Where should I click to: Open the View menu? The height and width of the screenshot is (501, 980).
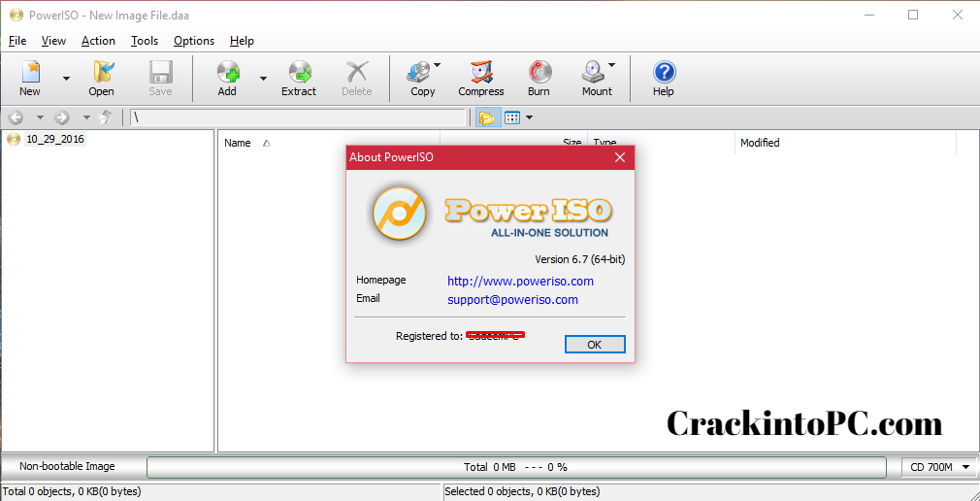tap(53, 41)
